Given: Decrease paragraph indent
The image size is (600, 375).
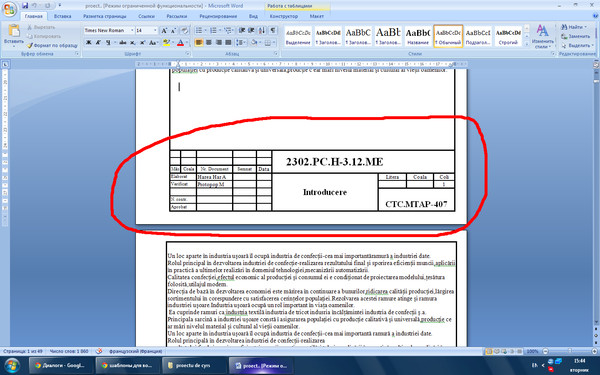Looking at the screenshot, I should click(242, 30).
